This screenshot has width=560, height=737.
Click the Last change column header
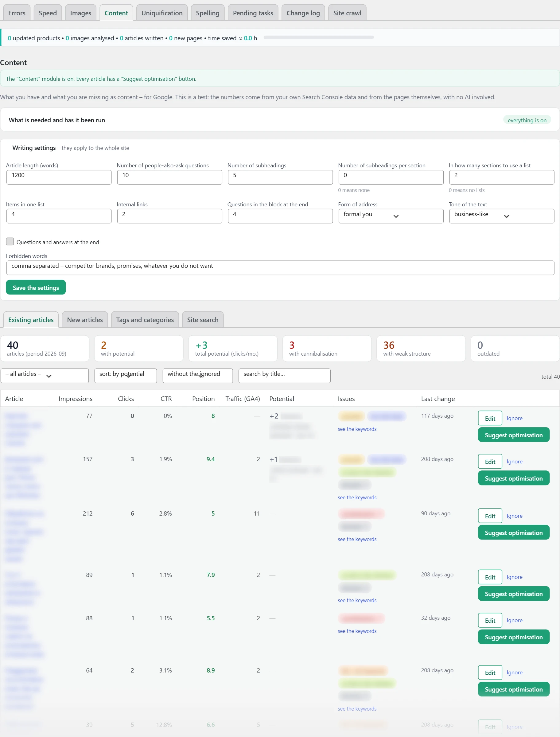(438, 399)
